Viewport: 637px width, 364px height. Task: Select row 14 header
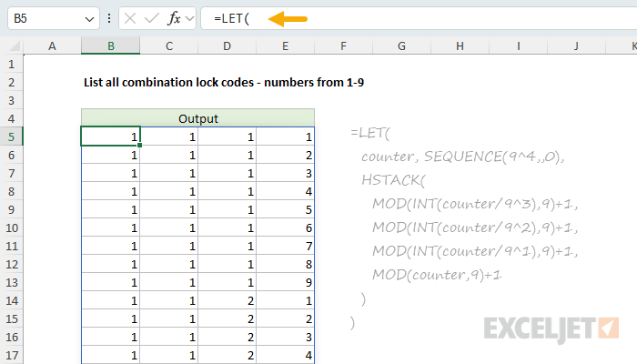pos(11,300)
